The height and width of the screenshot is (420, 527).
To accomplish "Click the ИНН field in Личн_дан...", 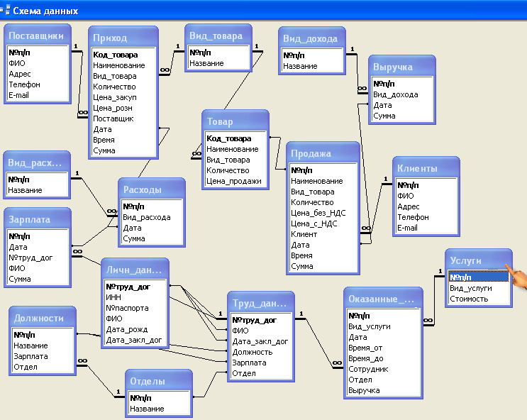I will (x=135, y=297).
